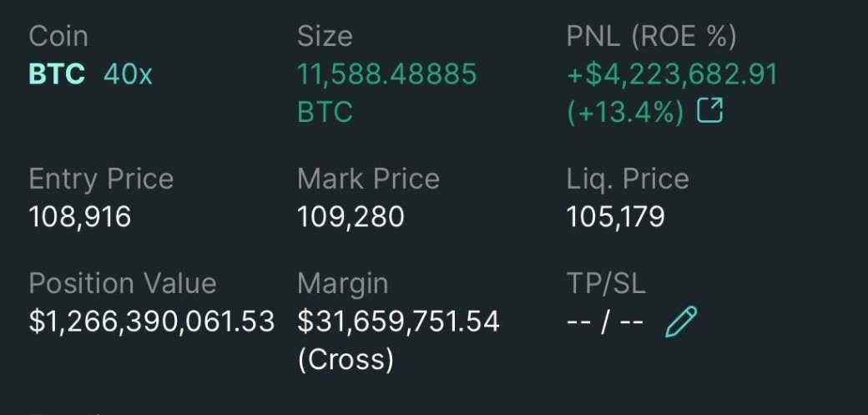Select the position size 11,588.48885

387,74
